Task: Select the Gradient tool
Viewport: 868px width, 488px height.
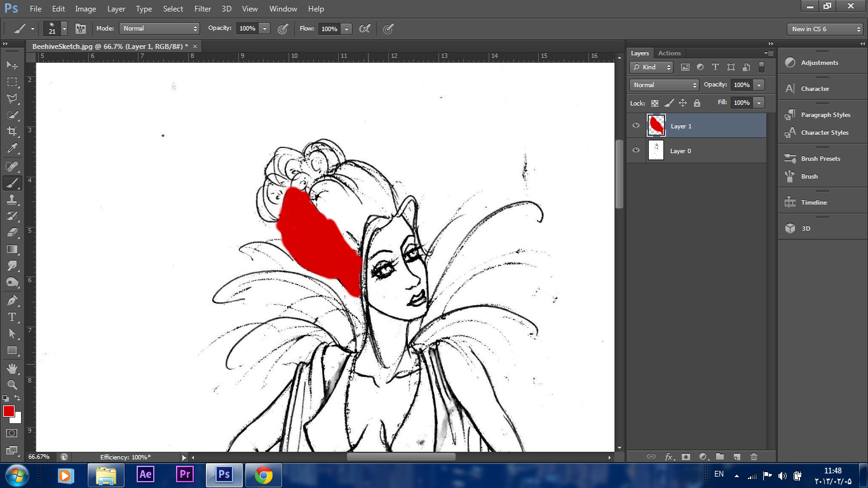Action: point(12,249)
